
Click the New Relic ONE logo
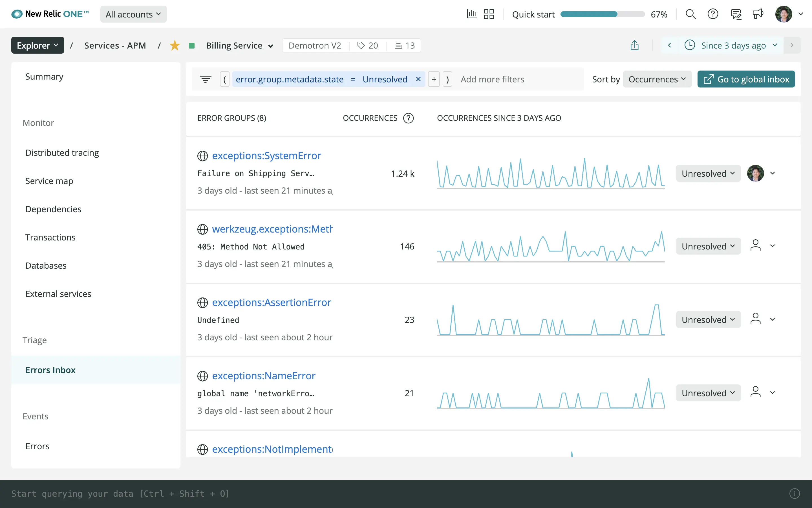tap(50, 14)
